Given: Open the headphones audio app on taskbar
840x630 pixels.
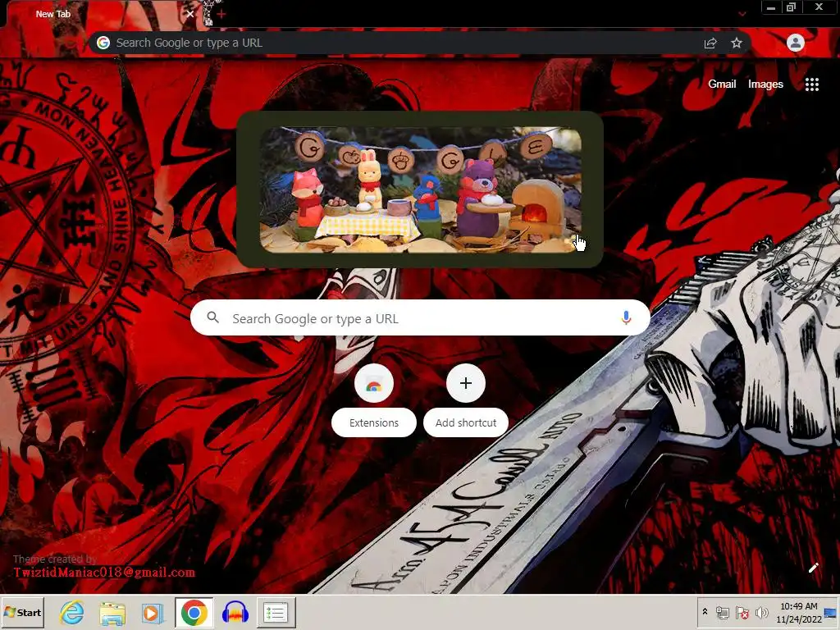Looking at the screenshot, I should [x=235, y=612].
